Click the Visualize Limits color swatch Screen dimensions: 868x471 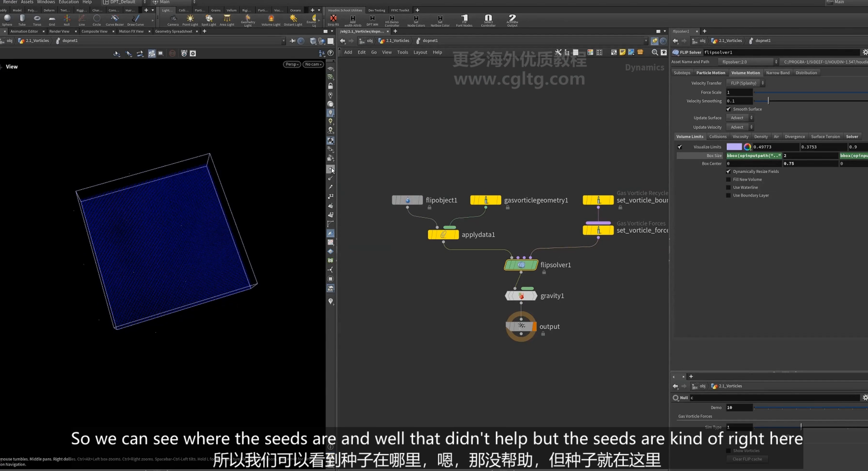point(734,147)
